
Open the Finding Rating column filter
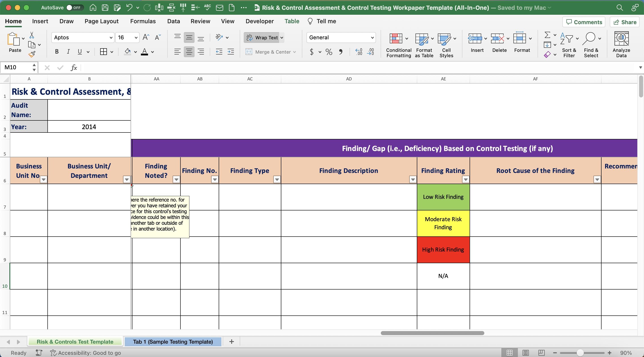coord(466,179)
